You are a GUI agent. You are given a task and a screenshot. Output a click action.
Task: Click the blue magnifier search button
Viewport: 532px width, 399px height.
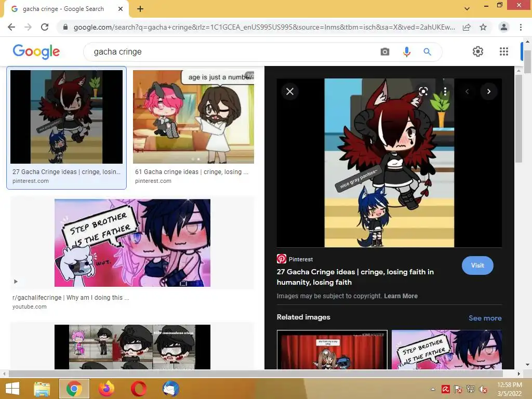[427, 52]
